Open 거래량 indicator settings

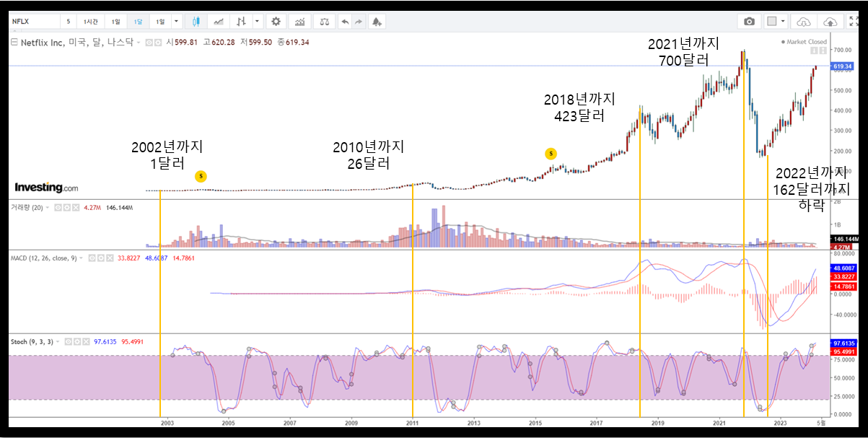(x=67, y=208)
